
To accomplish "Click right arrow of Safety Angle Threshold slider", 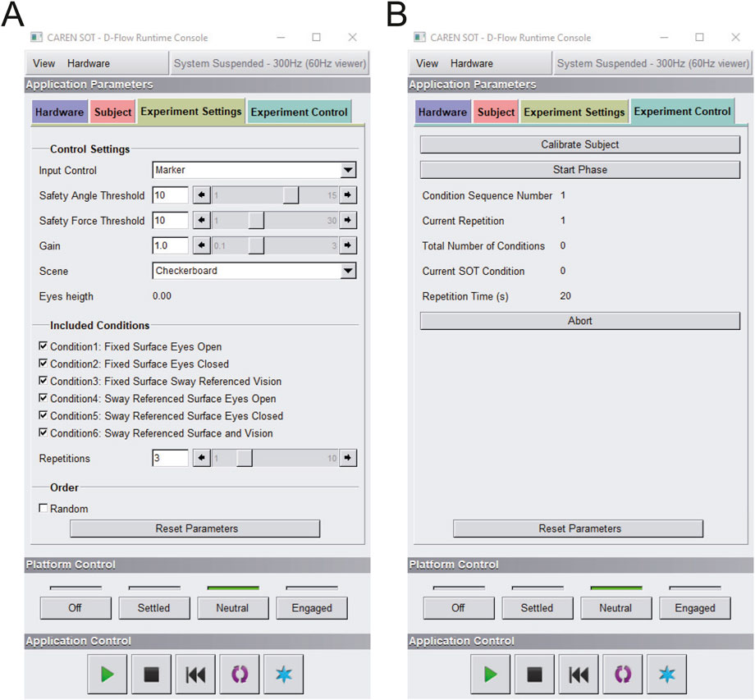I will (x=348, y=195).
